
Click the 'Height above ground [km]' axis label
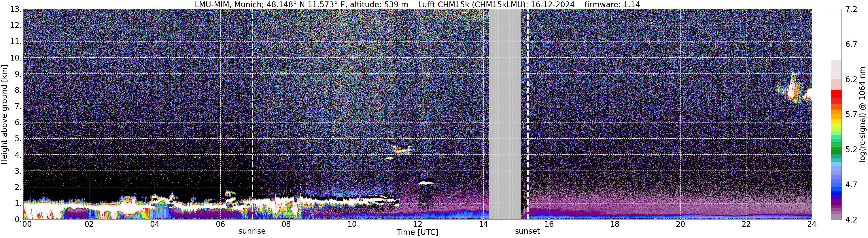[x=4, y=115]
